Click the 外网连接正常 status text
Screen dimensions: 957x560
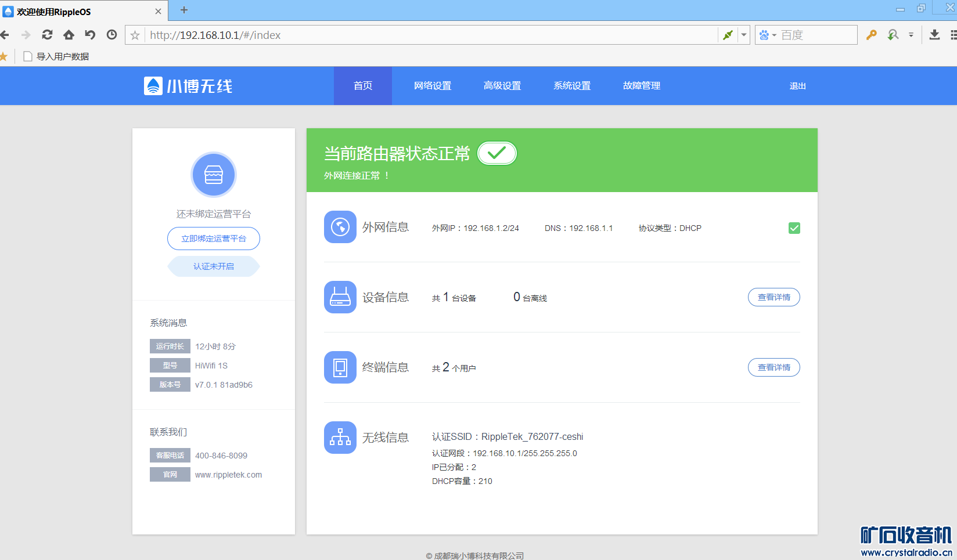(356, 176)
